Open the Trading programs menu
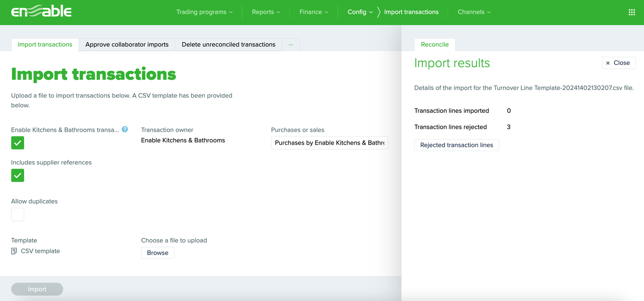The width and height of the screenshot is (644, 301). [x=205, y=12]
